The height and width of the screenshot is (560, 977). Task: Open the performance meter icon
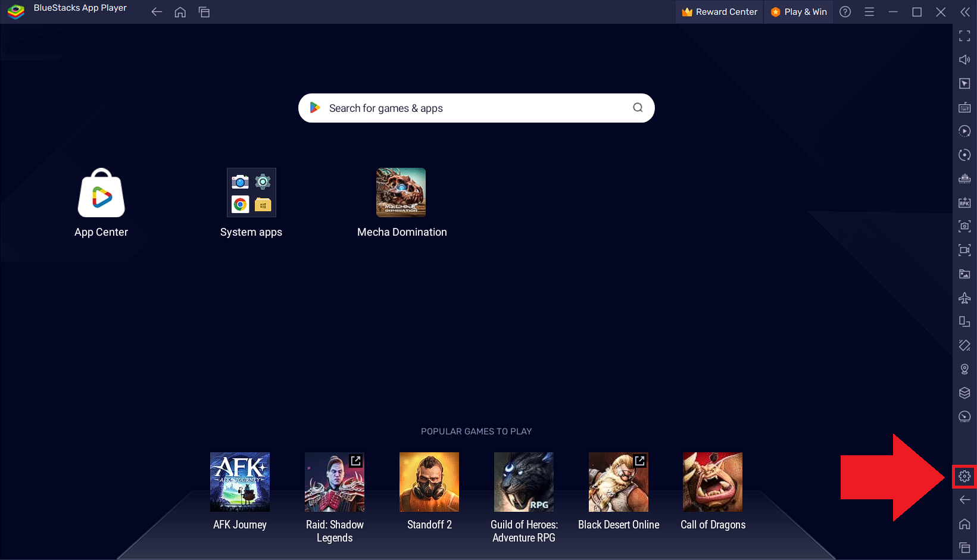[x=964, y=417]
